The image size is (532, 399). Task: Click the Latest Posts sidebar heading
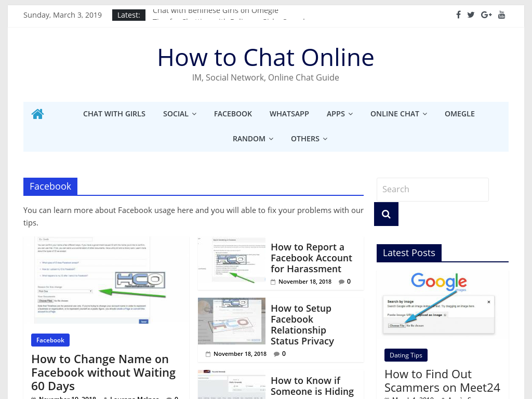(x=409, y=253)
